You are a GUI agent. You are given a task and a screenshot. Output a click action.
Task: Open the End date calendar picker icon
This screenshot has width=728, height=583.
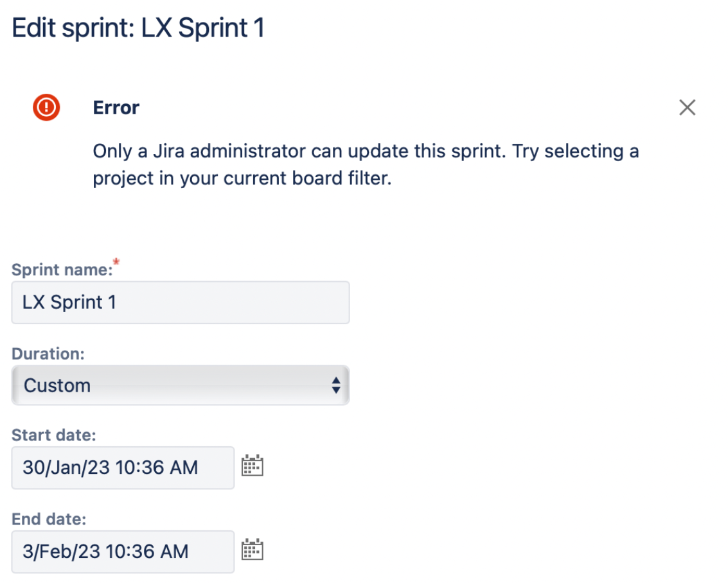[x=253, y=549]
